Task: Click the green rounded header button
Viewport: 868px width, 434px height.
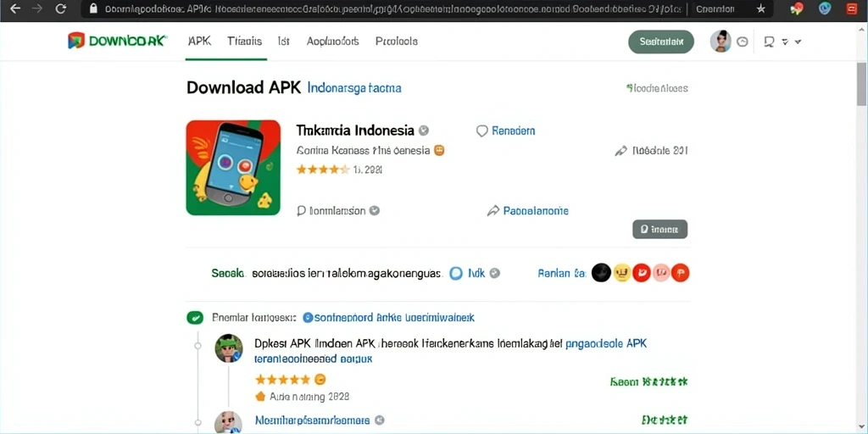Action: coord(661,42)
